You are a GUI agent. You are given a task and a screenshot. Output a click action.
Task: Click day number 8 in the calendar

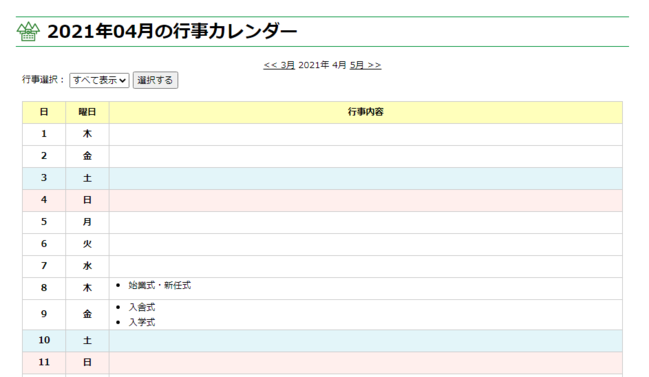(x=44, y=288)
